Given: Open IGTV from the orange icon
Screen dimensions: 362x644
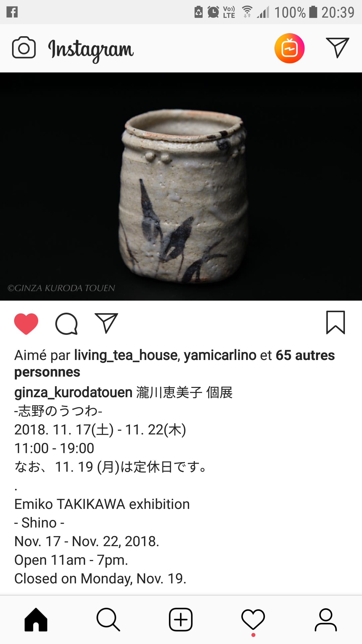Looking at the screenshot, I should [289, 48].
